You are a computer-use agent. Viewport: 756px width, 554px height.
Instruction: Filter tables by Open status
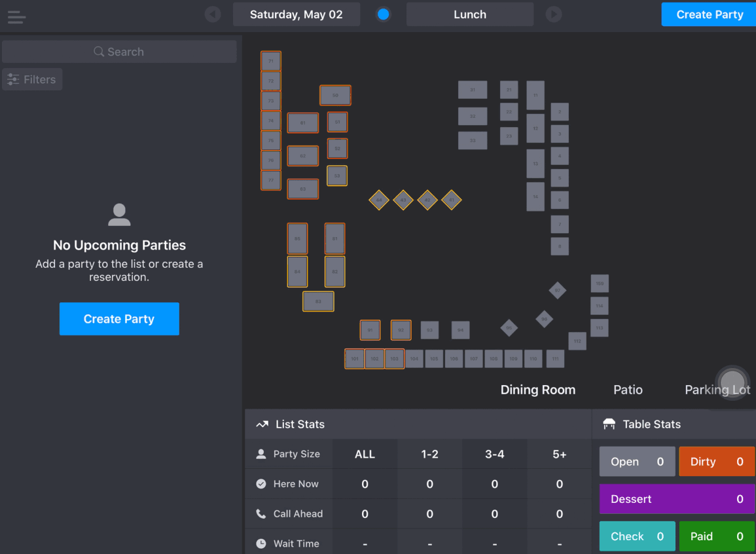[x=637, y=462]
